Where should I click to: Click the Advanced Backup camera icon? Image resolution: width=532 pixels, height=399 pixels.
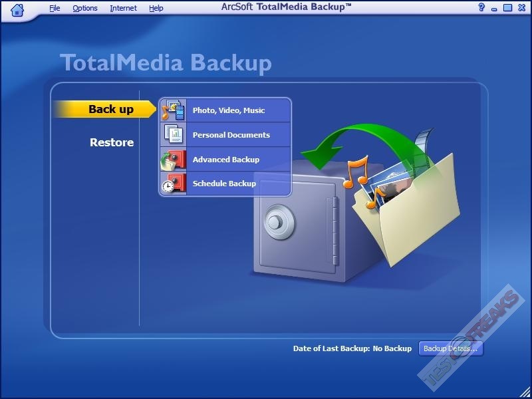(173, 160)
